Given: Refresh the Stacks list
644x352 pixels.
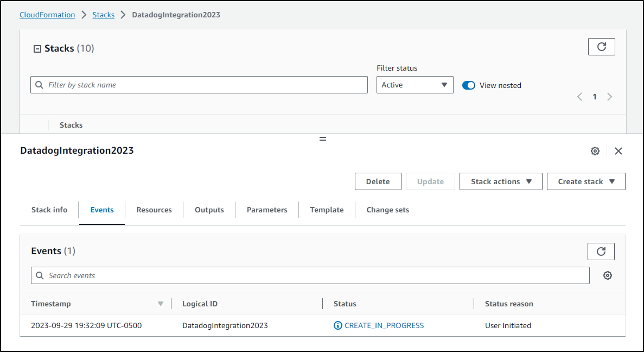Looking at the screenshot, I should [x=601, y=47].
